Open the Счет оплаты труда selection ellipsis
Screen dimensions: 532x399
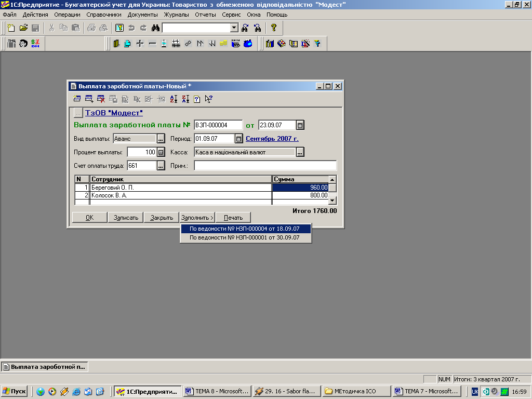coord(161,166)
